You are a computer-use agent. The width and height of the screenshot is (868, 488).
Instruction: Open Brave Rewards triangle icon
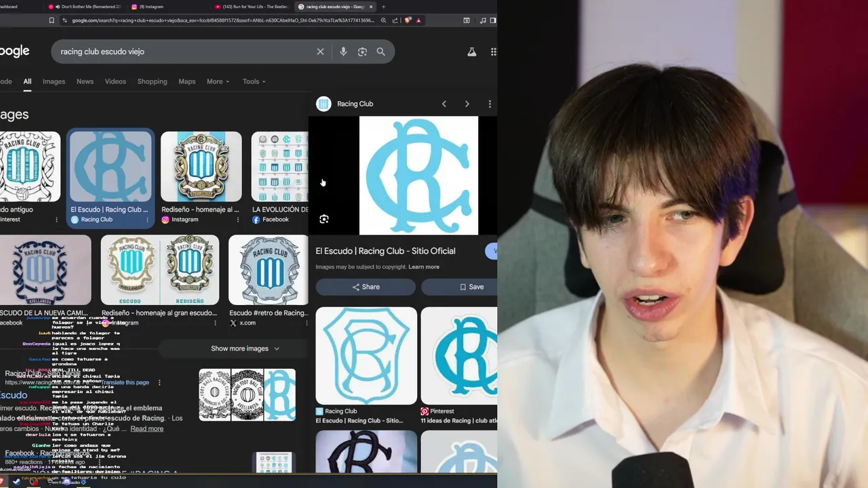point(418,20)
